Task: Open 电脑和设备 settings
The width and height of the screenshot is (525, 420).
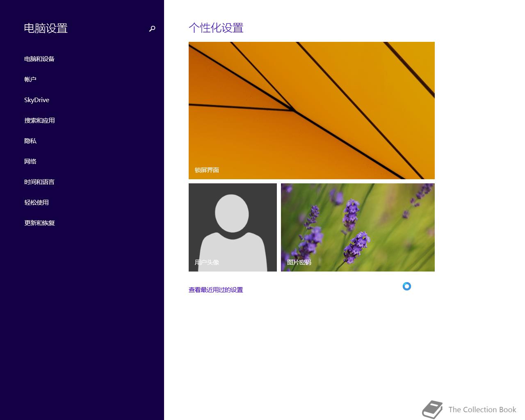Action: click(39, 59)
